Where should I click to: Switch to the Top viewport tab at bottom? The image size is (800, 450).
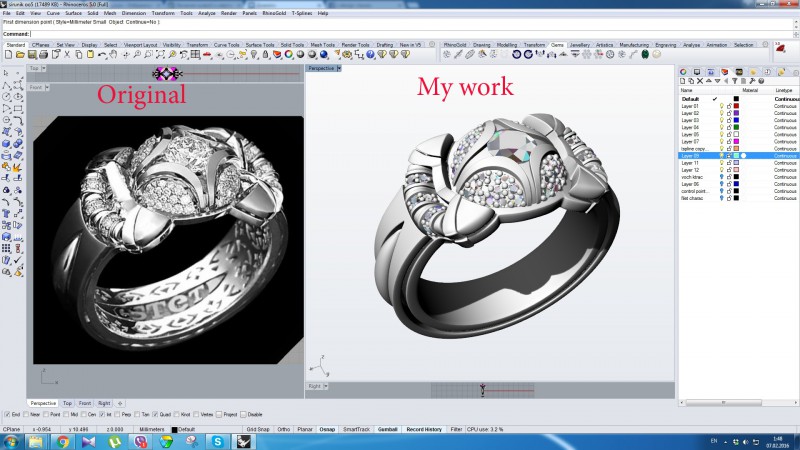click(67, 403)
